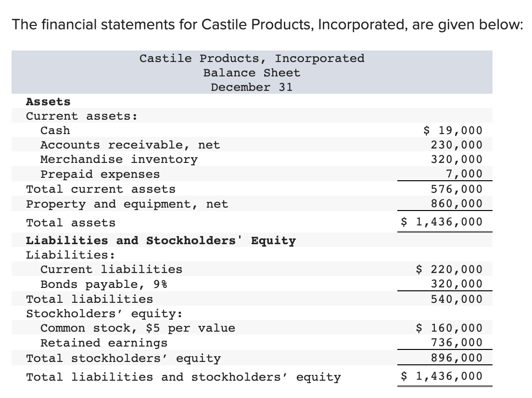Select the Bonds payable, 9% label
Screen dimensions: 532x398
coord(104,284)
